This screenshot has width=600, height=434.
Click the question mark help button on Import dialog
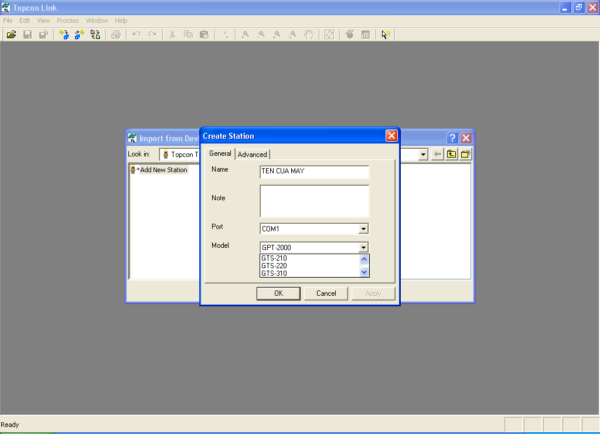point(452,137)
